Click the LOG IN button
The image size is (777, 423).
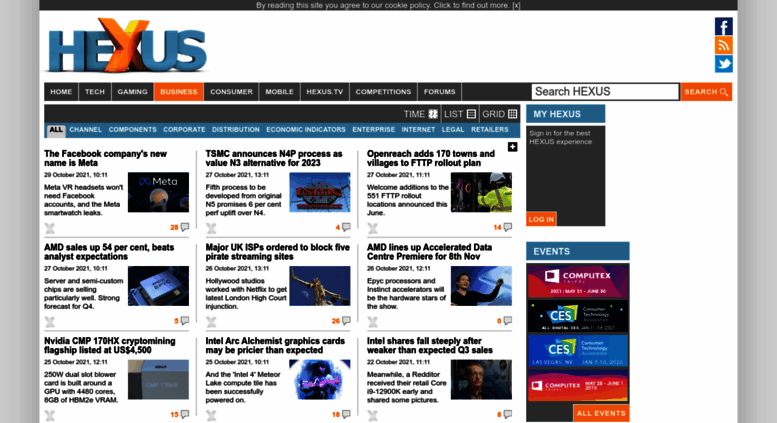point(541,219)
